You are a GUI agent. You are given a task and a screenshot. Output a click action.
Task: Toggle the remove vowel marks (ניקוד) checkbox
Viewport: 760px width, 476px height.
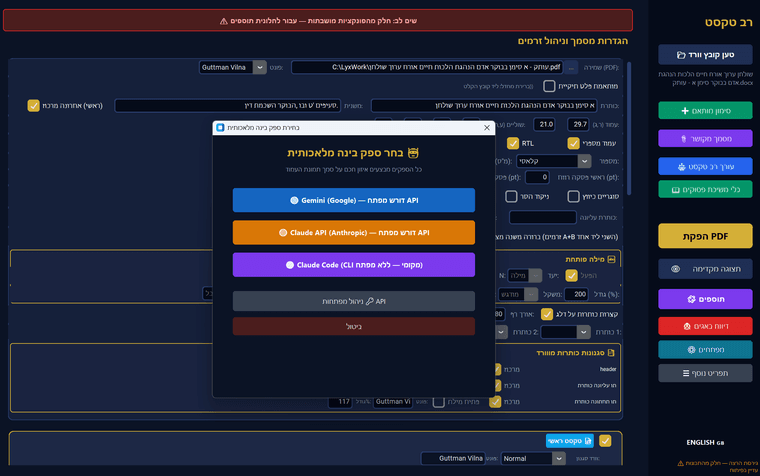(511, 196)
